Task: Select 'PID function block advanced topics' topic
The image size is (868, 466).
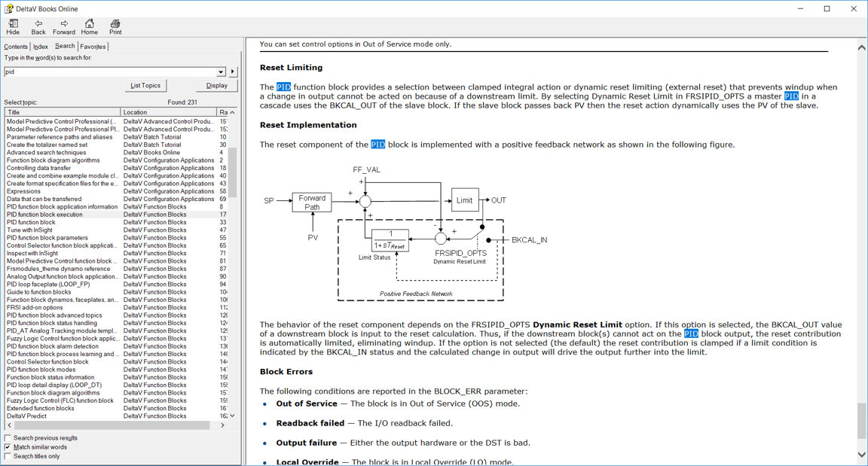Action: pos(54,315)
